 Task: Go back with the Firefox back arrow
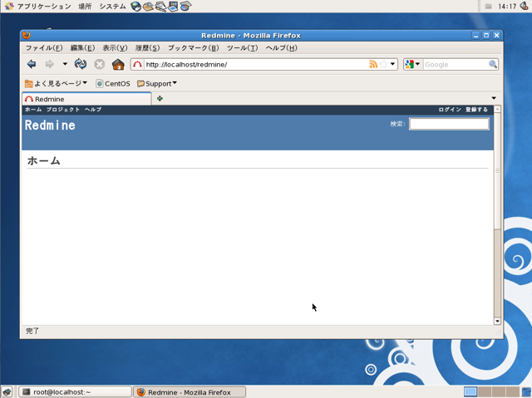(x=32, y=64)
